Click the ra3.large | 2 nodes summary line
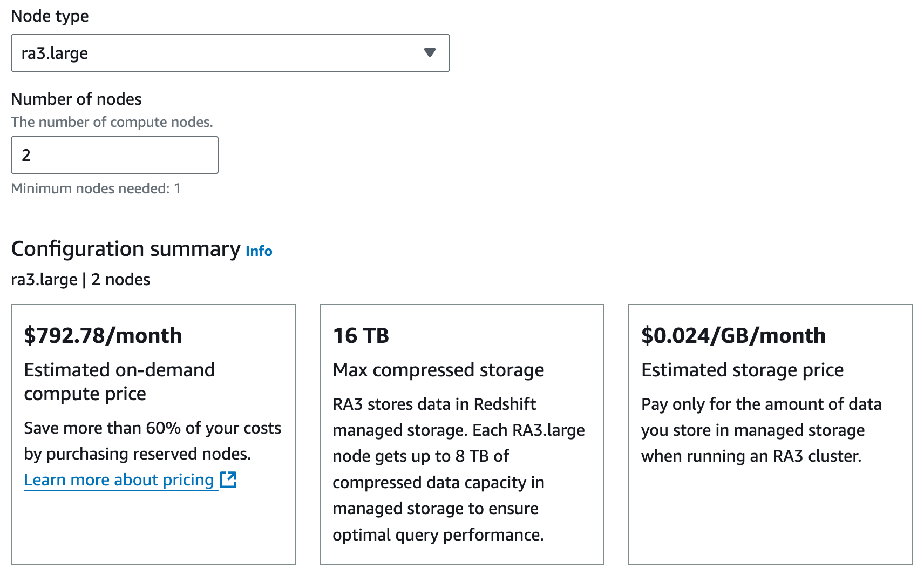This screenshot has height=581, width=924. [x=80, y=280]
